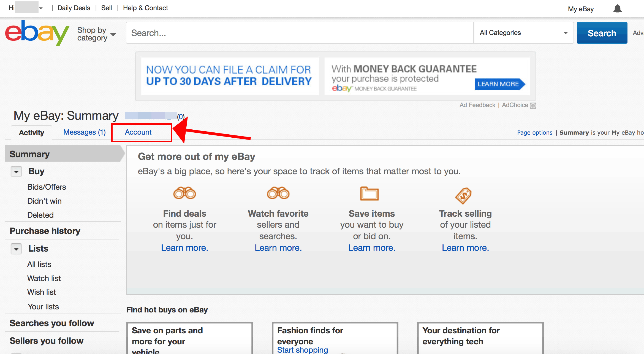Click Learn more under Find deals
644x354 pixels.
pos(184,248)
